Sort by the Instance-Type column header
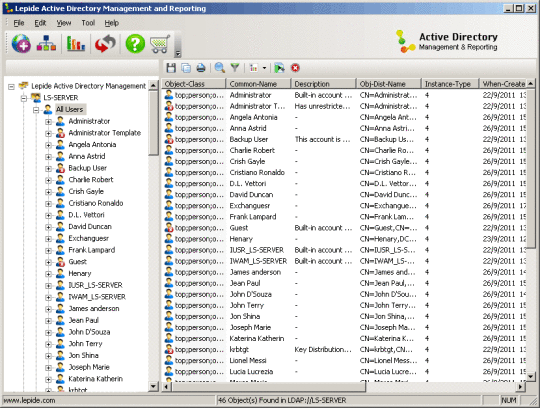 450,84
